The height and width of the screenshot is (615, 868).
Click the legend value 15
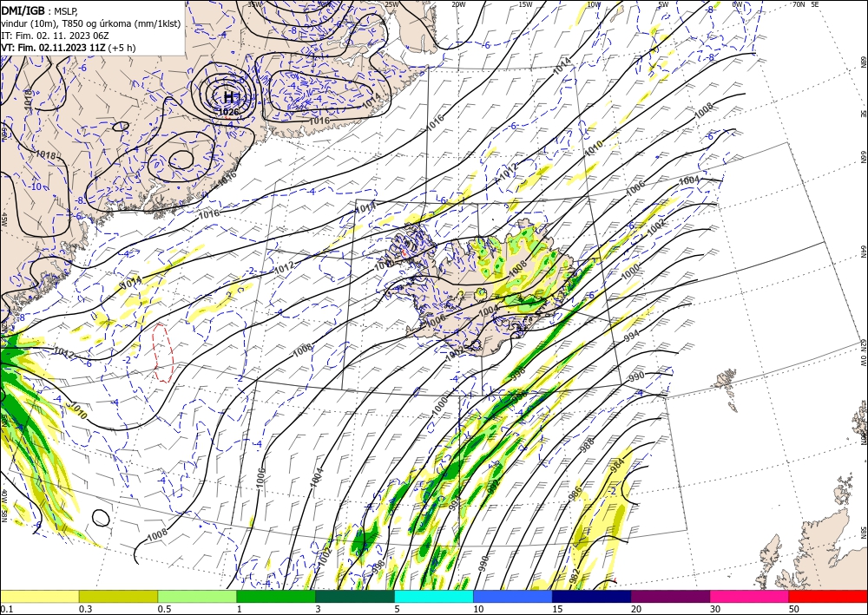pos(557,609)
